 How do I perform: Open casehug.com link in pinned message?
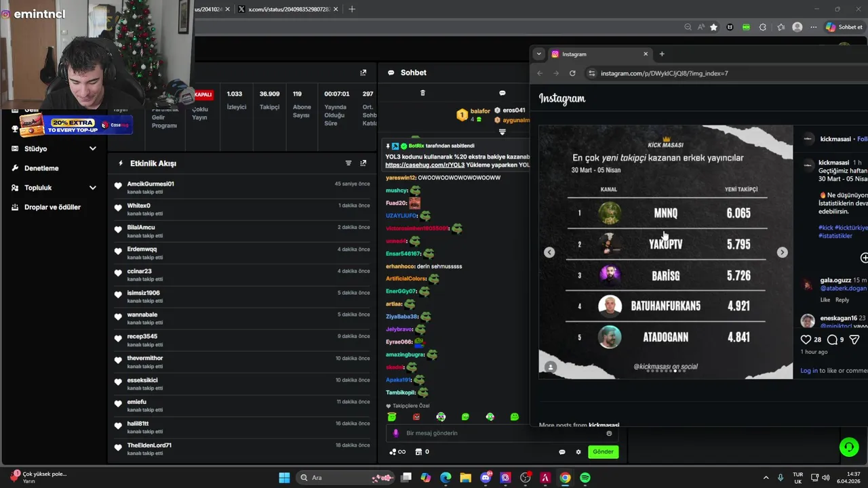pos(425,165)
